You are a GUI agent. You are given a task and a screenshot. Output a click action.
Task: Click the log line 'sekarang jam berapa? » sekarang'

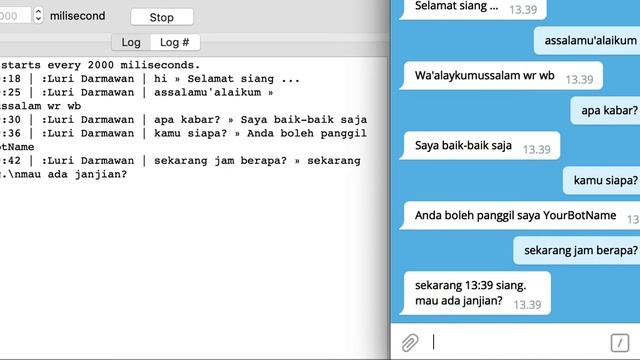180,161
